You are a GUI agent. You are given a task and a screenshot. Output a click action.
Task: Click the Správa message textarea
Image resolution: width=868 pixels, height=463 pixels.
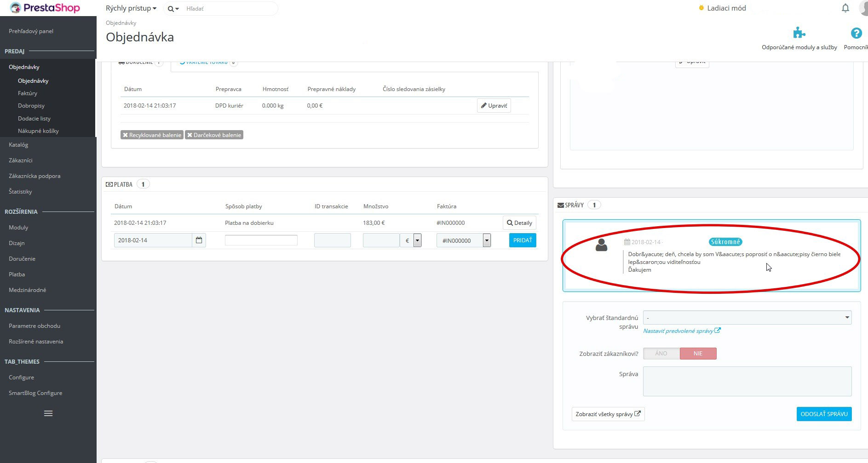[747, 381]
